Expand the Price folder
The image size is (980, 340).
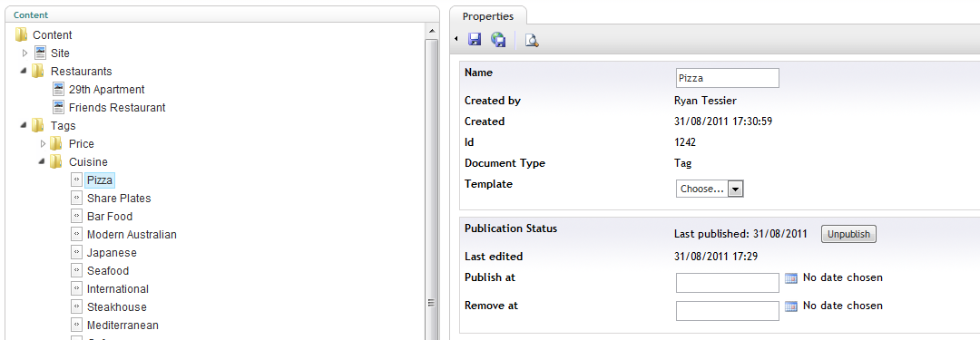click(x=44, y=144)
